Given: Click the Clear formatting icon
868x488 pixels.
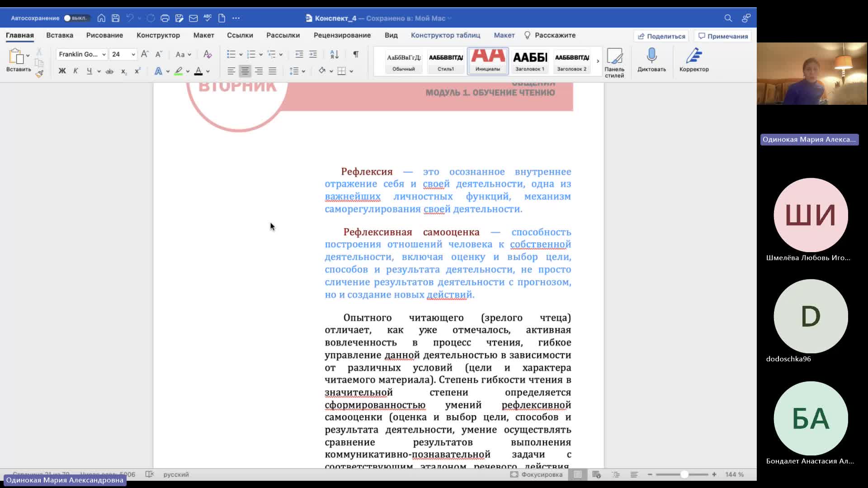Looking at the screenshot, I should (x=208, y=54).
